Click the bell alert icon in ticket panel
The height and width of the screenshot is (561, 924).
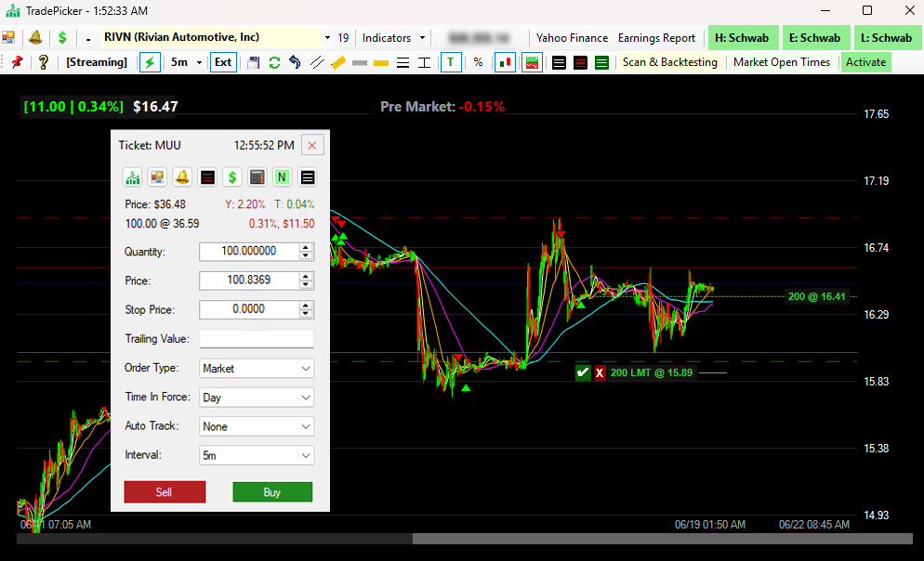click(182, 177)
